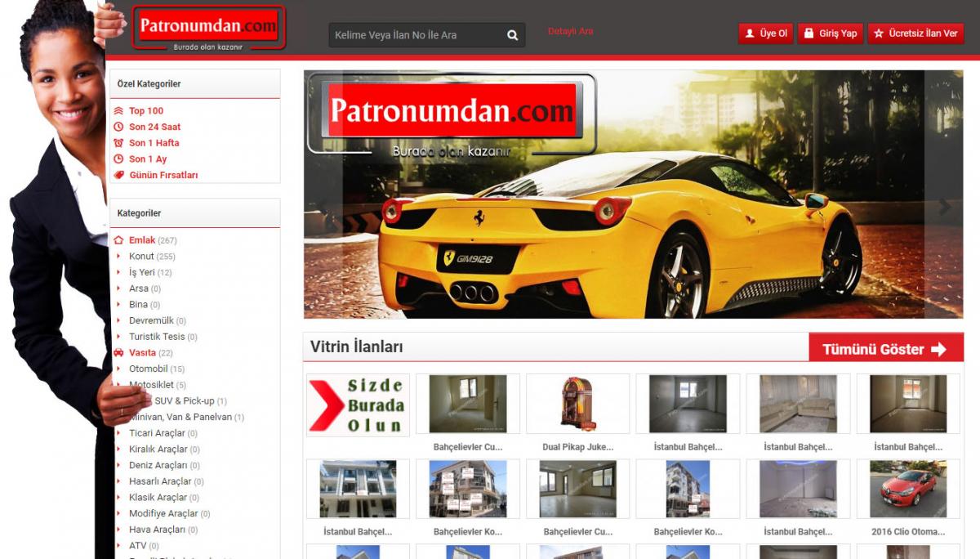
Task: Go to previous banner slide arrow
Action: pos(323,208)
